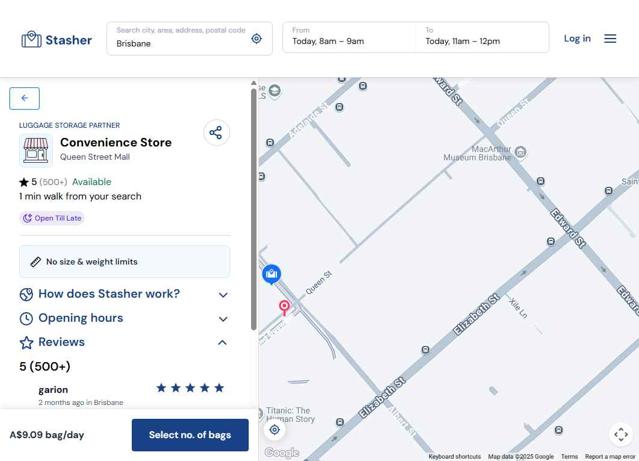The width and height of the screenshot is (639, 461).
Task: Use current location icon in search box
Action: 256,39
